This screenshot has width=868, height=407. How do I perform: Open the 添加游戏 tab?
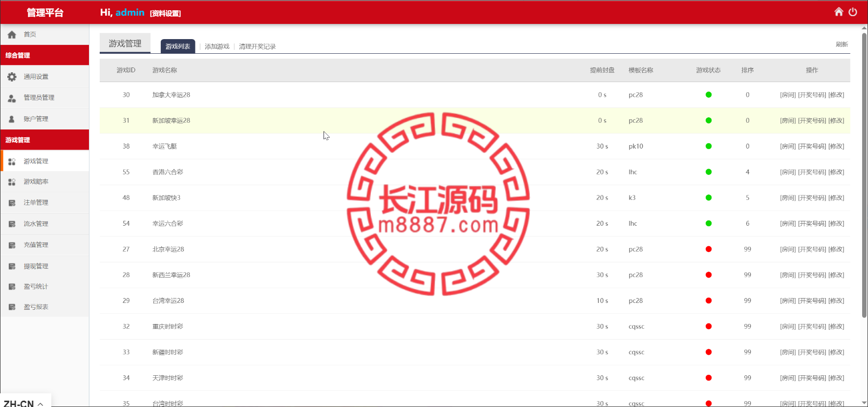(x=217, y=46)
